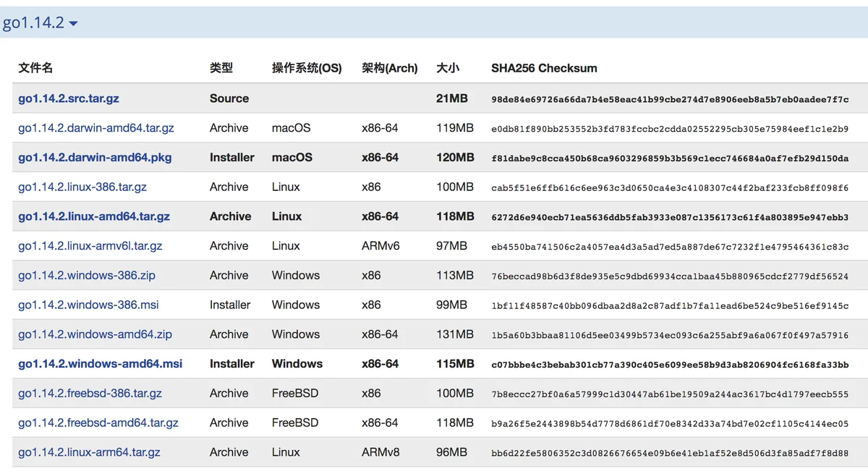Click the SHA256 Checksum column header
The height and width of the screenshot is (474, 868).
[544, 68]
